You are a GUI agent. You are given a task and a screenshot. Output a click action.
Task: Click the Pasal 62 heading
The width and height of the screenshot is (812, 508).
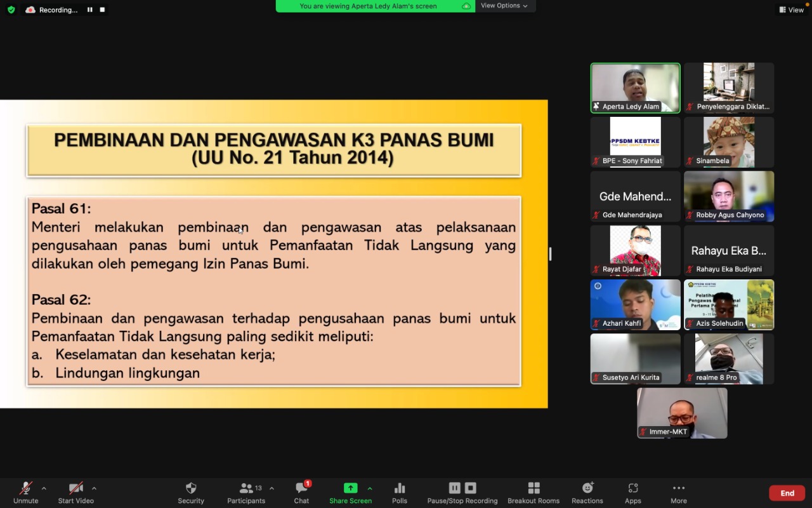coord(62,300)
